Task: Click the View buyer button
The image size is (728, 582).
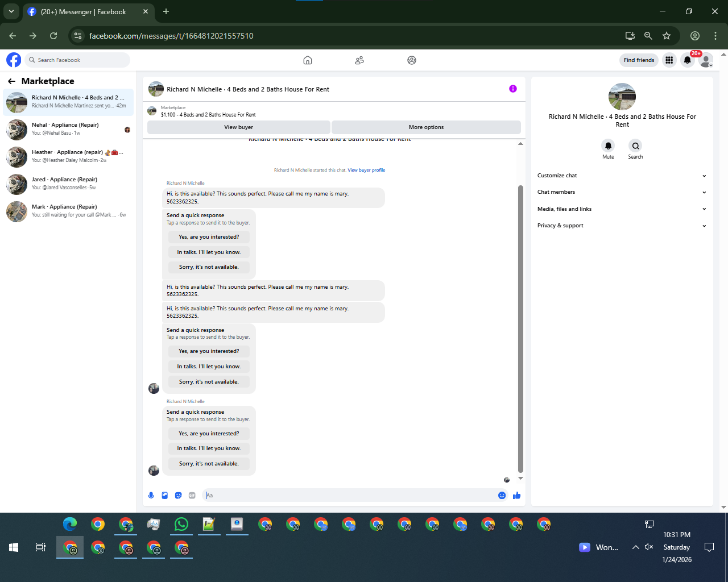Action: pyautogui.click(x=239, y=127)
